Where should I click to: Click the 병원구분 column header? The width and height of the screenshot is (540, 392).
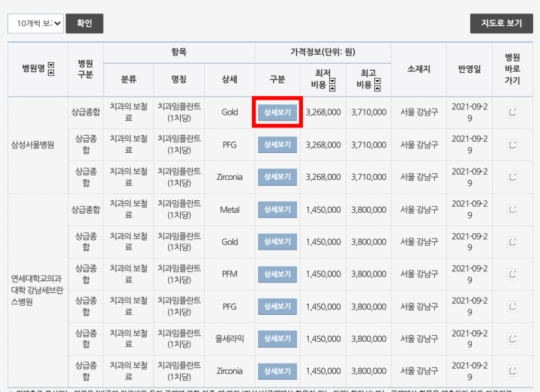tap(85, 69)
